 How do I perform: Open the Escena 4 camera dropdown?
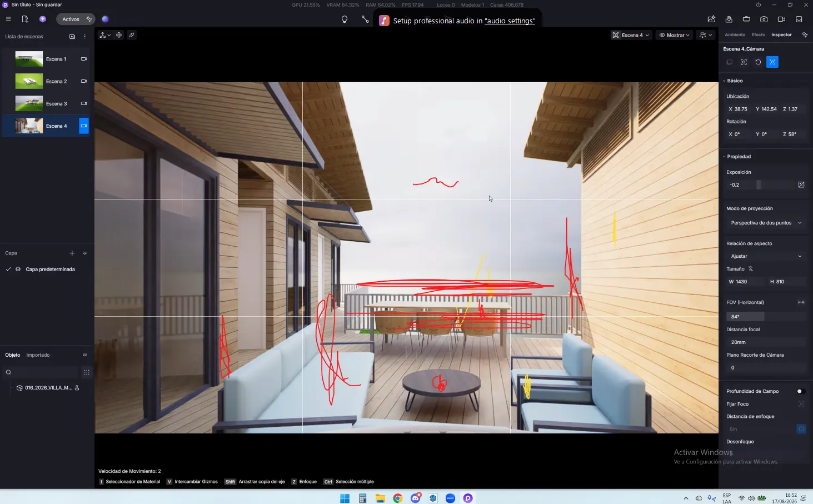coord(631,35)
